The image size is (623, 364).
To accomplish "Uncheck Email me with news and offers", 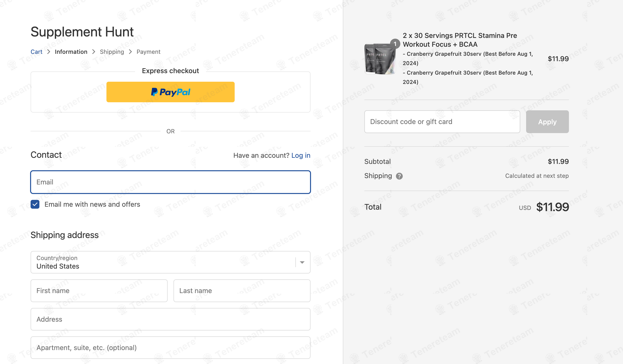I will pos(35,204).
